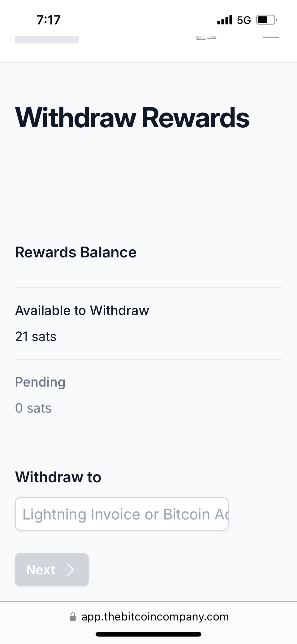Click the Withdraw to field label

[58, 477]
